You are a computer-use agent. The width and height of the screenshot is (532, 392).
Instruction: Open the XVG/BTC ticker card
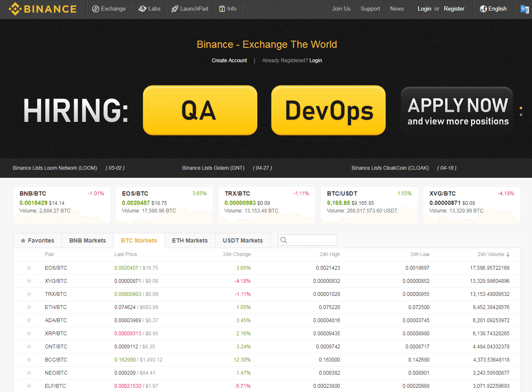pyautogui.click(x=472, y=205)
